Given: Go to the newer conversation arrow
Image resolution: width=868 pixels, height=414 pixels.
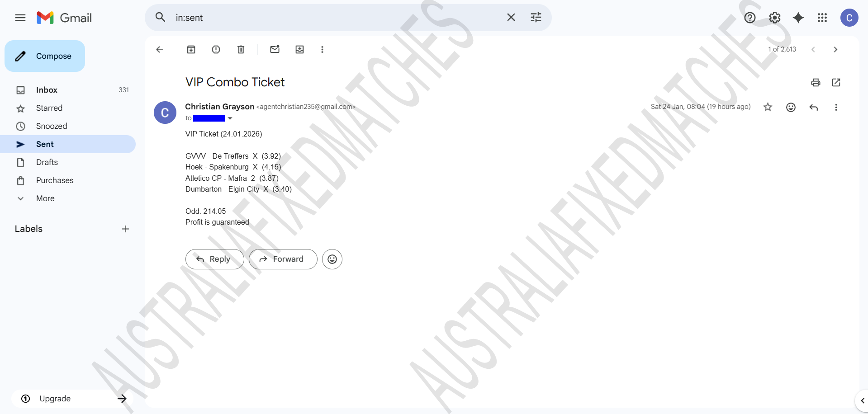Looking at the screenshot, I should (813, 49).
